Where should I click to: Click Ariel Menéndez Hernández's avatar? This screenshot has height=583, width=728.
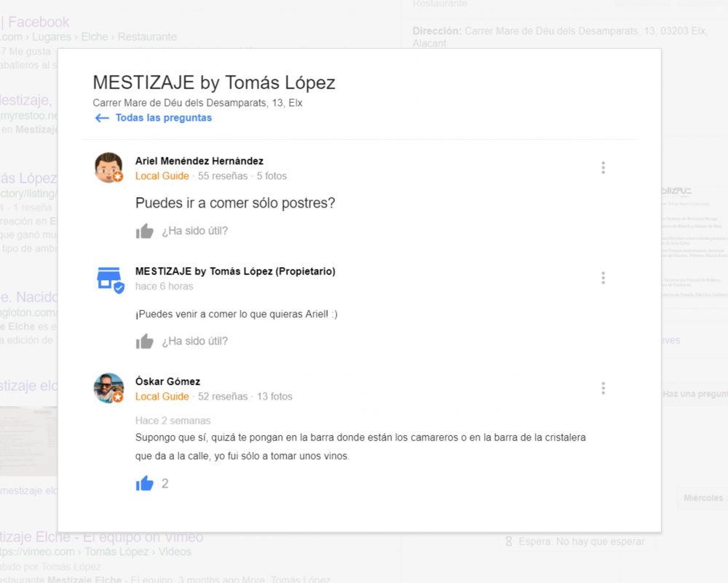click(108, 167)
